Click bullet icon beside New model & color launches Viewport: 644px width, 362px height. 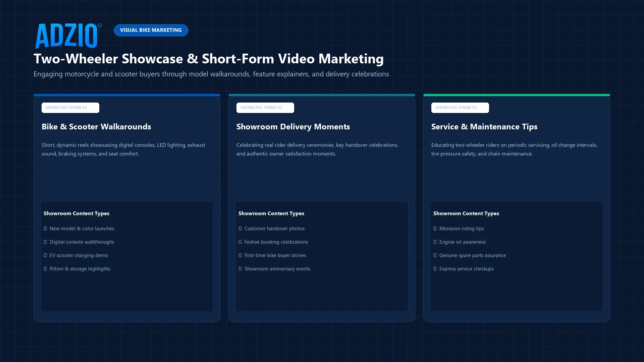coord(45,229)
